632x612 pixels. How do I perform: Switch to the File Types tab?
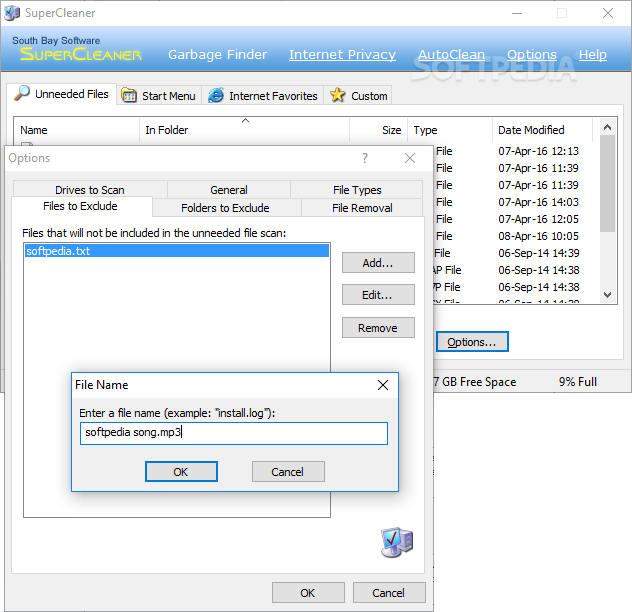(357, 189)
